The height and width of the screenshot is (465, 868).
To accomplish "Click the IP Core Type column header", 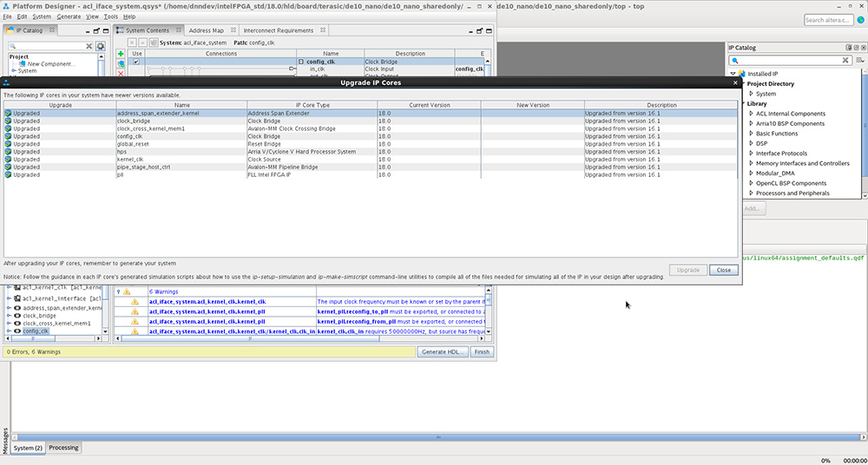I will 312,105.
